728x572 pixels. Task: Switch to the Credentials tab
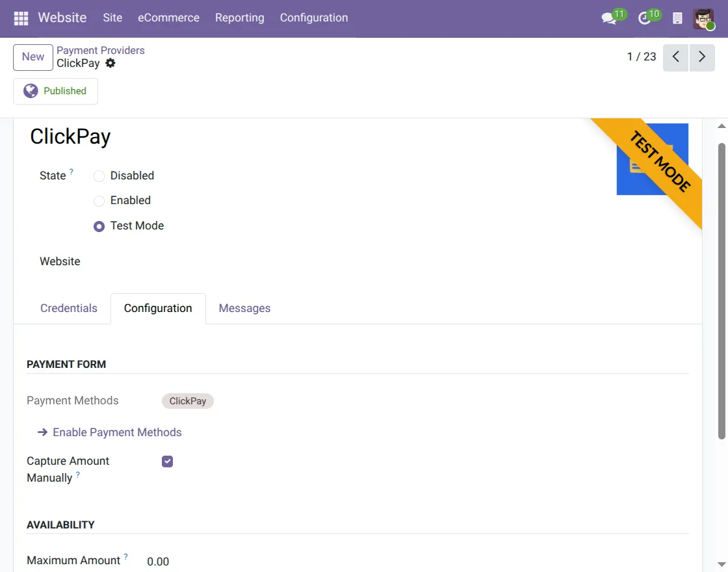(x=69, y=308)
